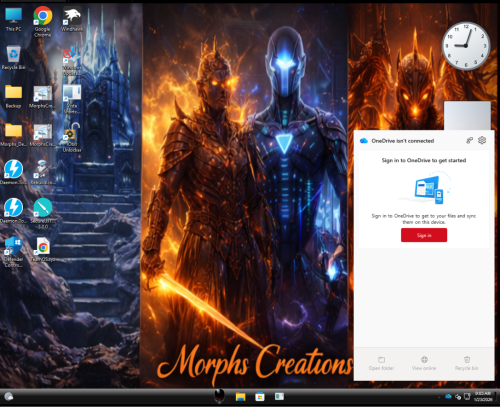Open the SecureUXTheme 3.0.0 shortcut
The height and width of the screenshot is (407, 500).
click(x=43, y=213)
